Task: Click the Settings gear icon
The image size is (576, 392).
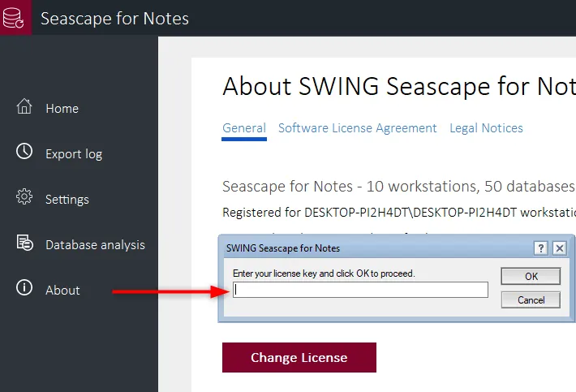Action: [x=24, y=196]
